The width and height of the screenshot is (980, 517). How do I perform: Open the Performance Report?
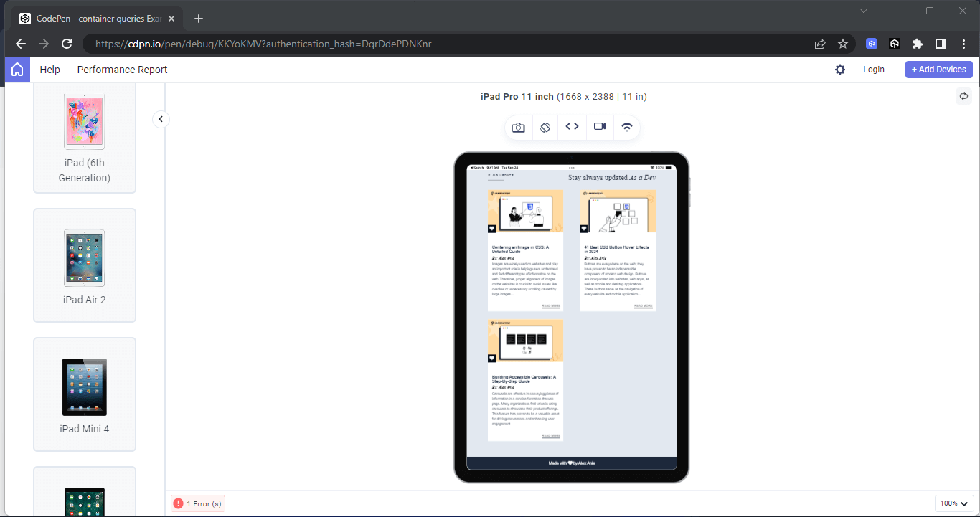(x=122, y=70)
